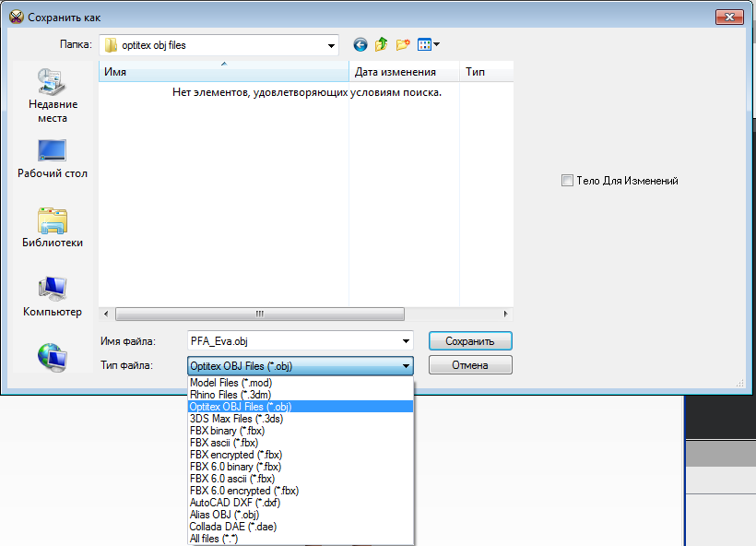Select Model Files (*.mod) type
The height and width of the screenshot is (546, 756).
coord(301,383)
